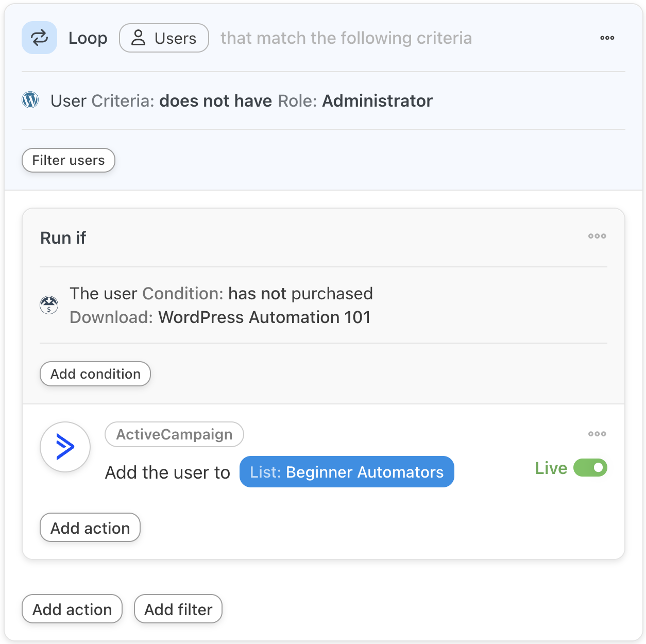The image size is (646, 644).
Task: Click the Filter users button
Action: point(68,160)
